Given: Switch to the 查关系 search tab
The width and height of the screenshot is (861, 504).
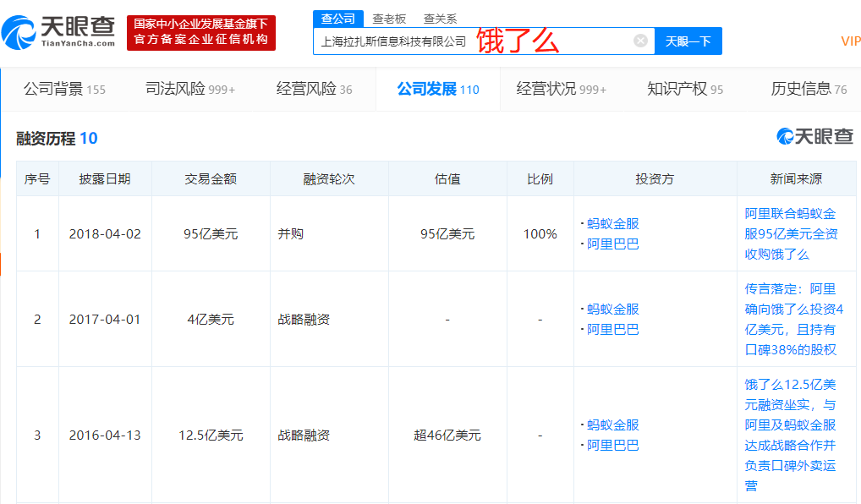Looking at the screenshot, I should (x=440, y=19).
